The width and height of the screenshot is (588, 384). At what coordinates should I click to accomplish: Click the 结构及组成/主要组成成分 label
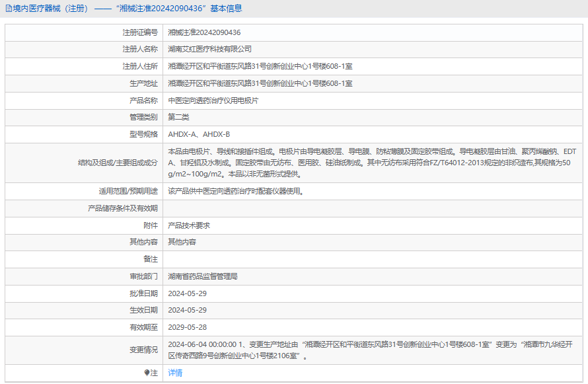pos(118,163)
